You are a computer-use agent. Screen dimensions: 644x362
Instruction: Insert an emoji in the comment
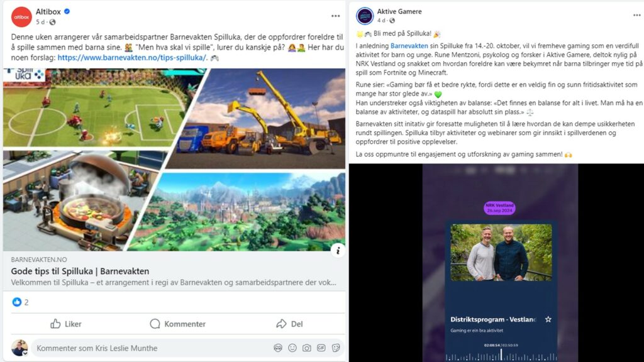pos(292,348)
